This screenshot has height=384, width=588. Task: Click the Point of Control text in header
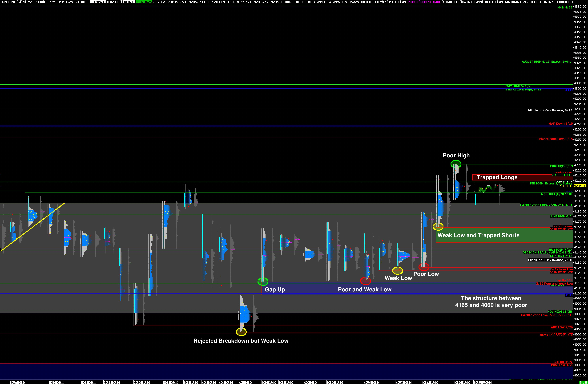point(423,2)
